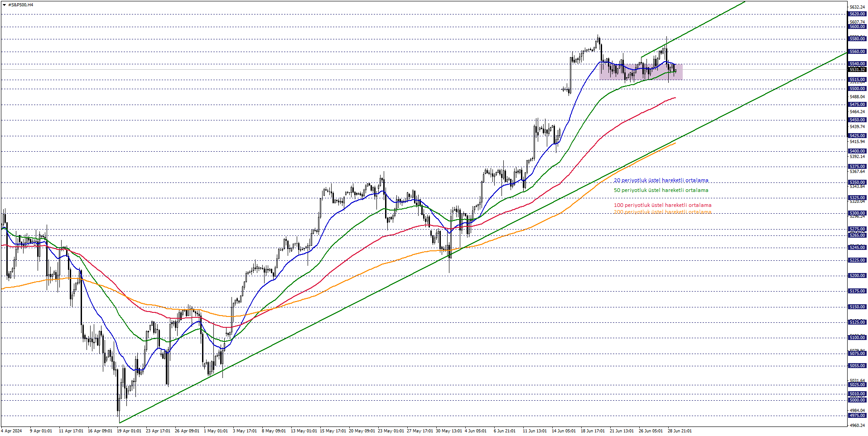868x436 pixels.
Task: Click the 5150.00 price level label
Action: pos(857,307)
